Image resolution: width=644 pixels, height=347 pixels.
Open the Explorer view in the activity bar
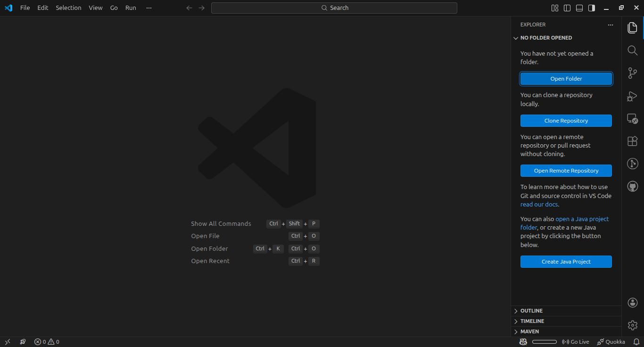coord(633,28)
